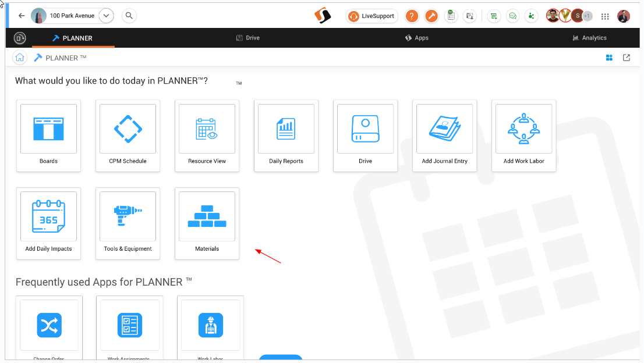This screenshot has height=363, width=644.
Task: Open the Work Labor app icon
Action: (x=211, y=325)
